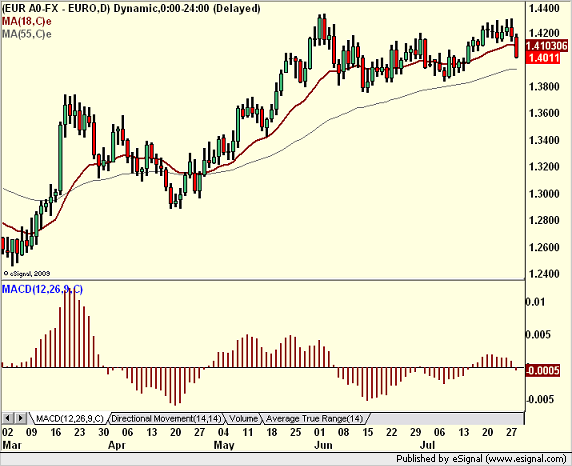Click the 0.01 MACD axis label
This screenshot has height=466, width=572.
pyautogui.click(x=536, y=302)
